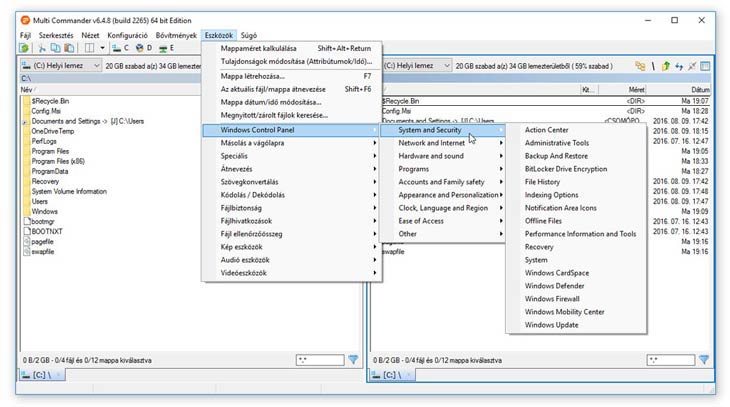730x407 pixels.
Task: Click the right panel filter funnel icon
Action: click(703, 359)
